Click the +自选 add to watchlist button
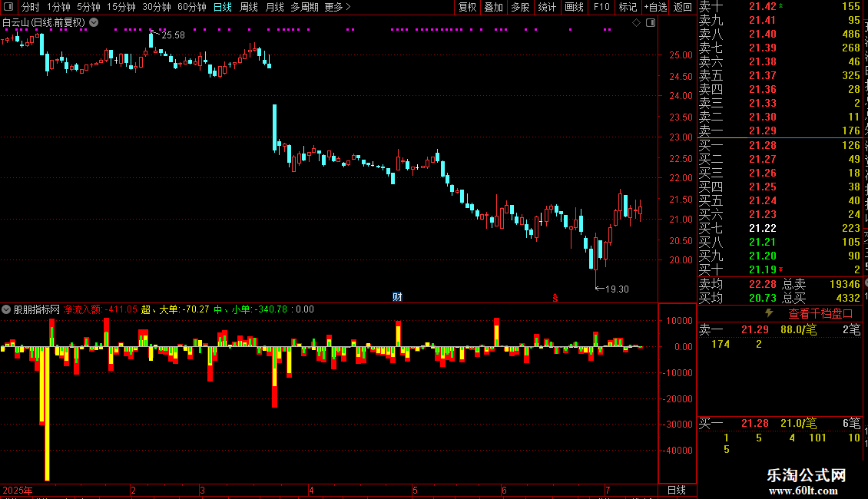Viewport: 868px width, 499px height. [656, 7]
